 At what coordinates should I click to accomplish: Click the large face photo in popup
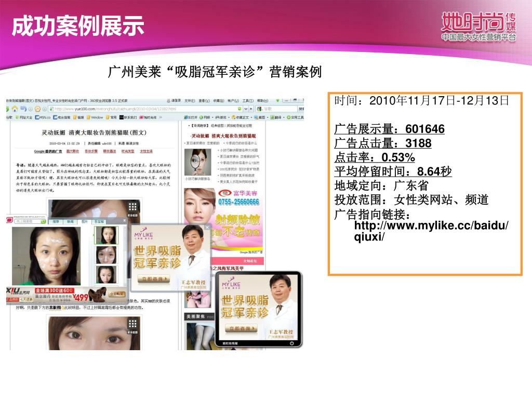tap(46, 256)
